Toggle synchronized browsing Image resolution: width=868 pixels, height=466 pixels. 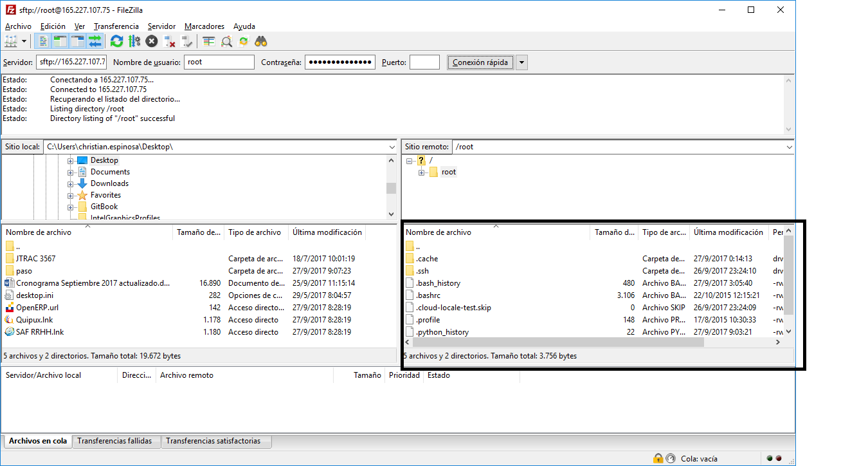coord(243,41)
